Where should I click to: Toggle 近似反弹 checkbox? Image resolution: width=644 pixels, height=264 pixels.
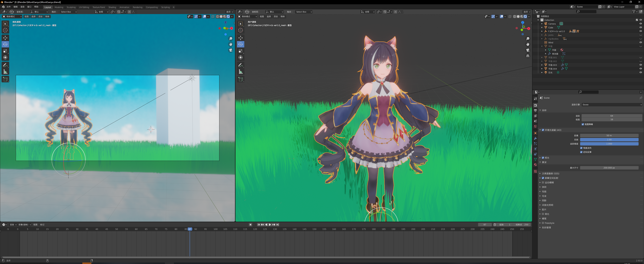click(581, 152)
